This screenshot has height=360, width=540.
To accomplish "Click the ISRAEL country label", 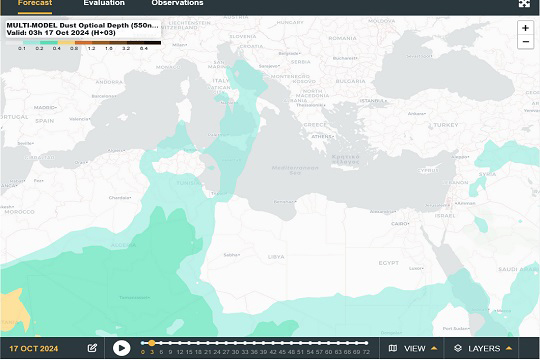I will click(x=445, y=216).
